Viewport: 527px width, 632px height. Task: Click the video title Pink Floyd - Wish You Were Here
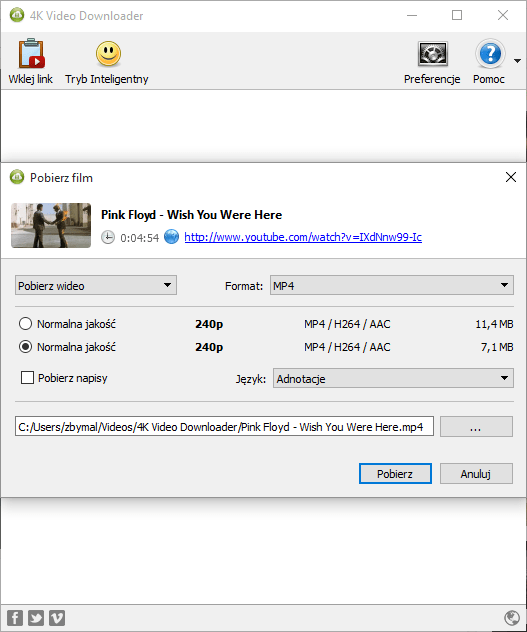(191, 215)
